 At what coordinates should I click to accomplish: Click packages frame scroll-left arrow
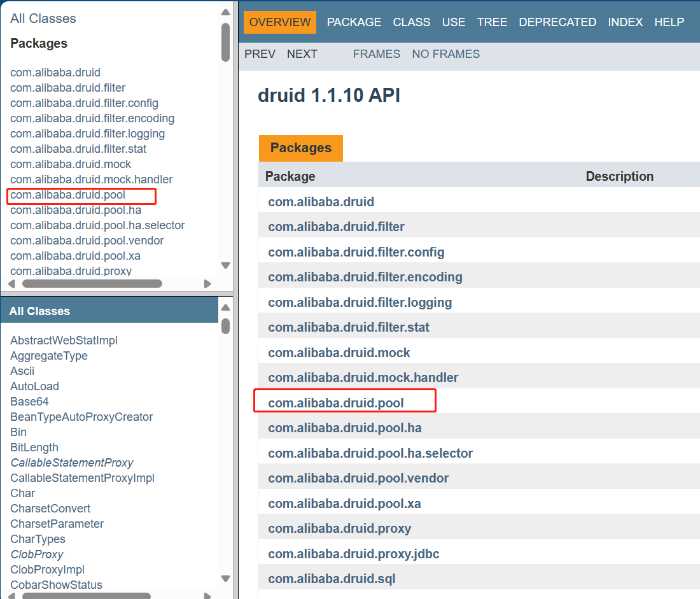click(x=11, y=284)
